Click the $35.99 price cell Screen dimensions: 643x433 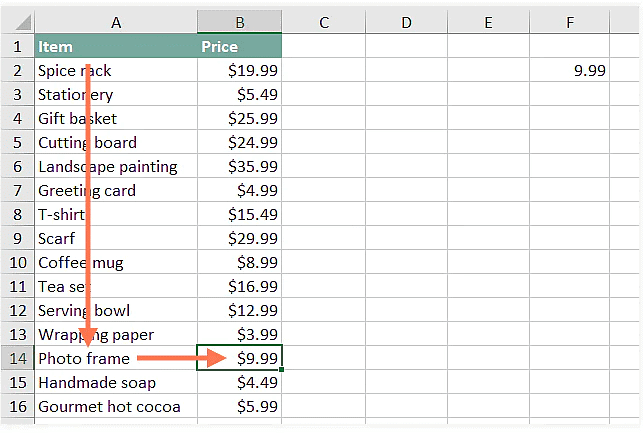point(240,166)
